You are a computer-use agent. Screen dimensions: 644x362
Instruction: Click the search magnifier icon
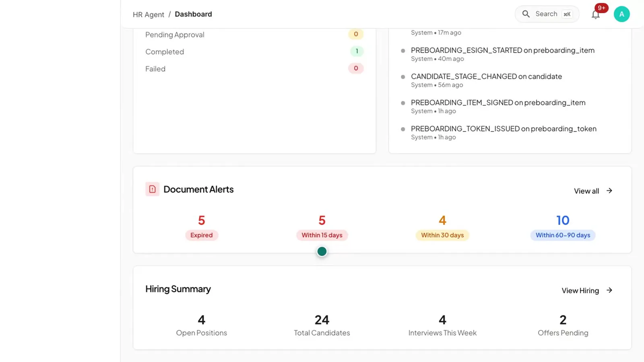(526, 14)
